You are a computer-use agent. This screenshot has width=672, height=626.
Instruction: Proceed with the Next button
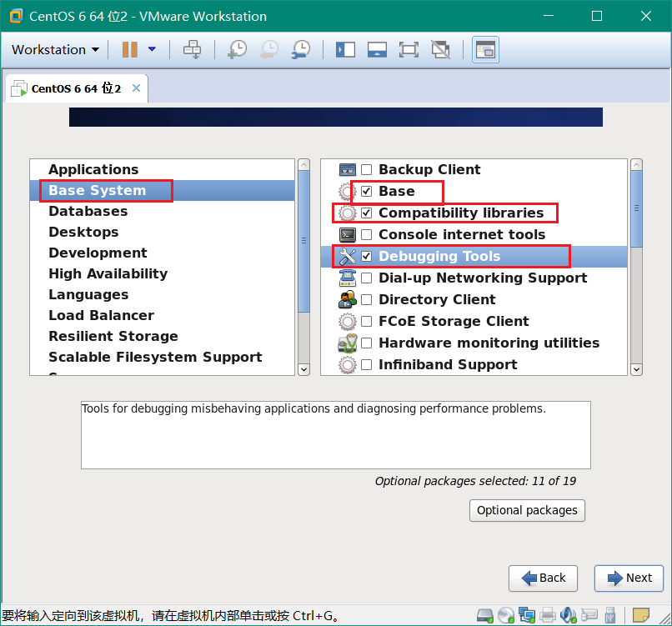pyautogui.click(x=629, y=578)
